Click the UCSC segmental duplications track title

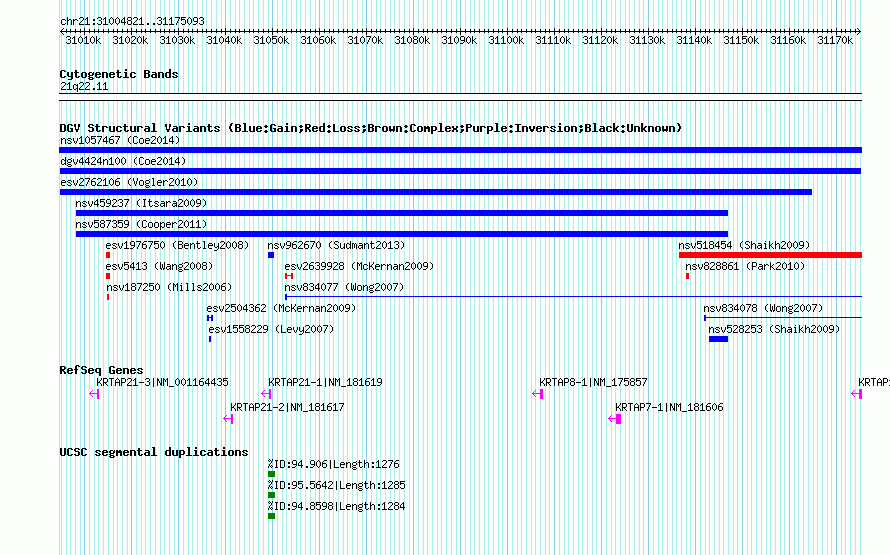click(154, 452)
